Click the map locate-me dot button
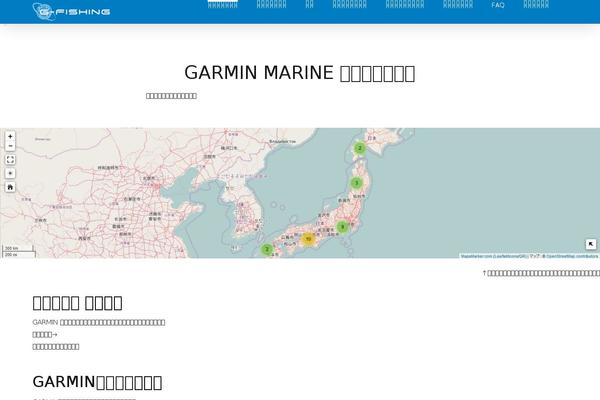 10,173
